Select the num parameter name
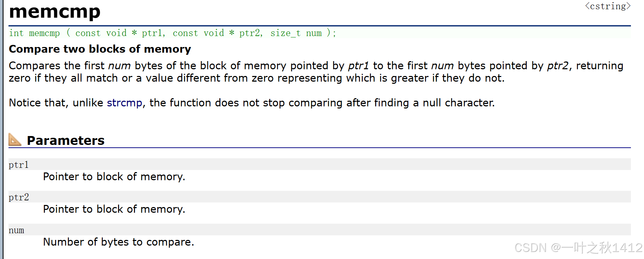644x259 pixels. 17,230
